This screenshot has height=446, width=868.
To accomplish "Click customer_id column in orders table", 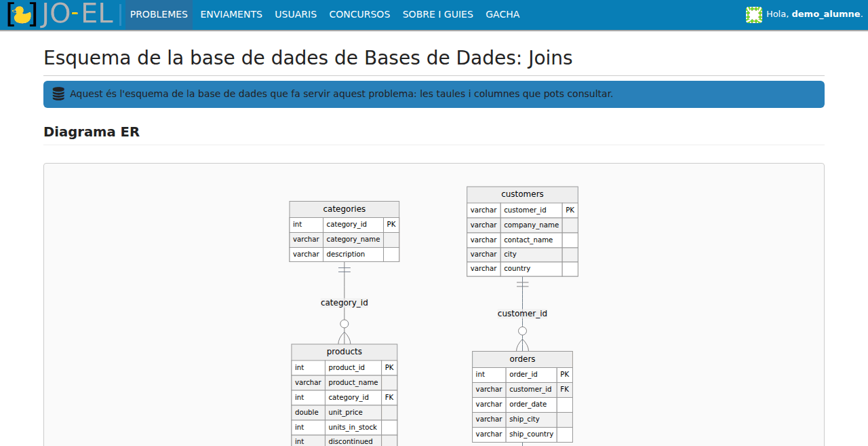I will pyautogui.click(x=532, y=390).
